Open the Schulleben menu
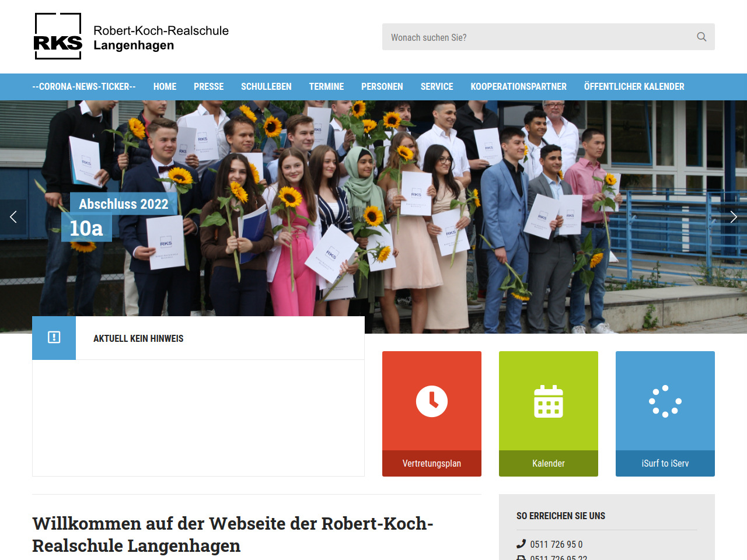 [x=266, y=86]
